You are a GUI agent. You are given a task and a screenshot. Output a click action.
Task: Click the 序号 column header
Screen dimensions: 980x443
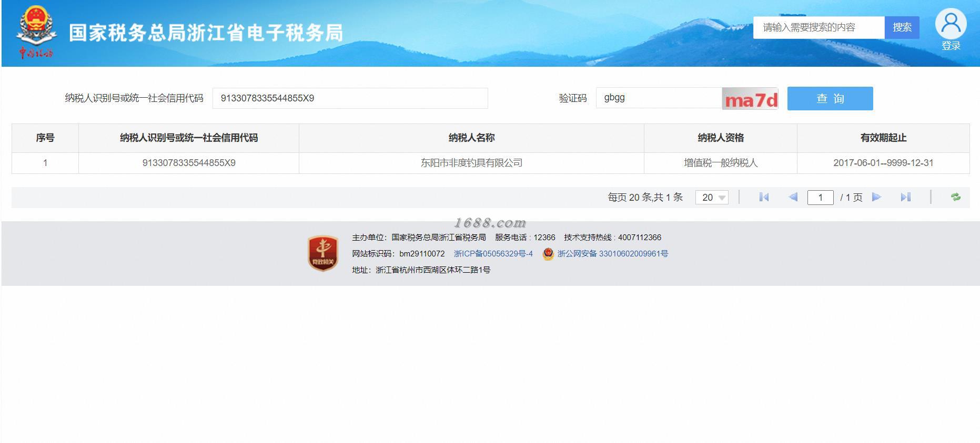(45, 138)
